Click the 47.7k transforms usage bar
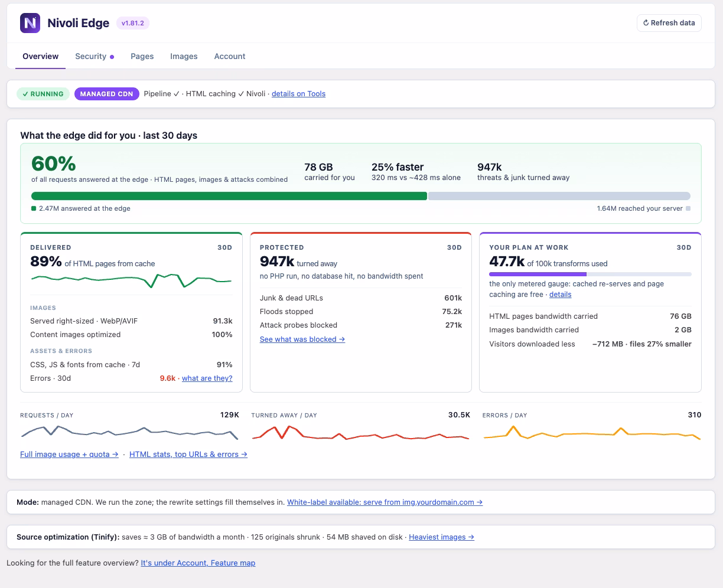The width and height of the screenshot is (723, 588). coord(590,274)
